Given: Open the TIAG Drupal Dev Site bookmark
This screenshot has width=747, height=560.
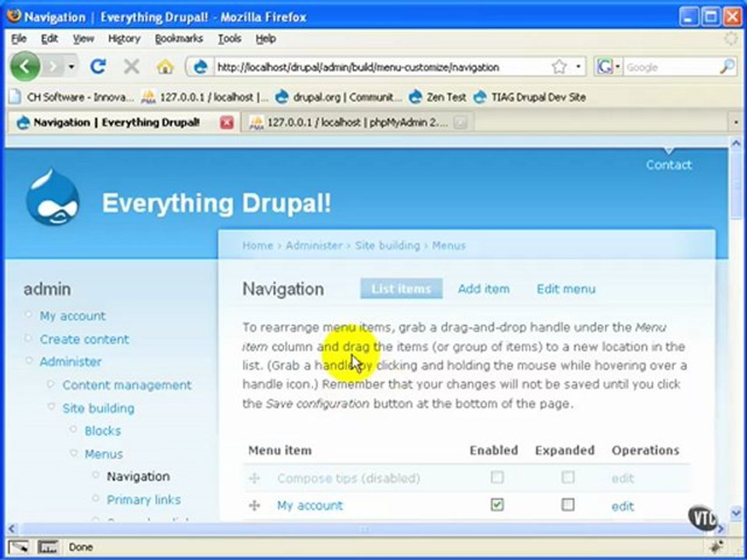Looking at the screenshot, I should (530, 97).
